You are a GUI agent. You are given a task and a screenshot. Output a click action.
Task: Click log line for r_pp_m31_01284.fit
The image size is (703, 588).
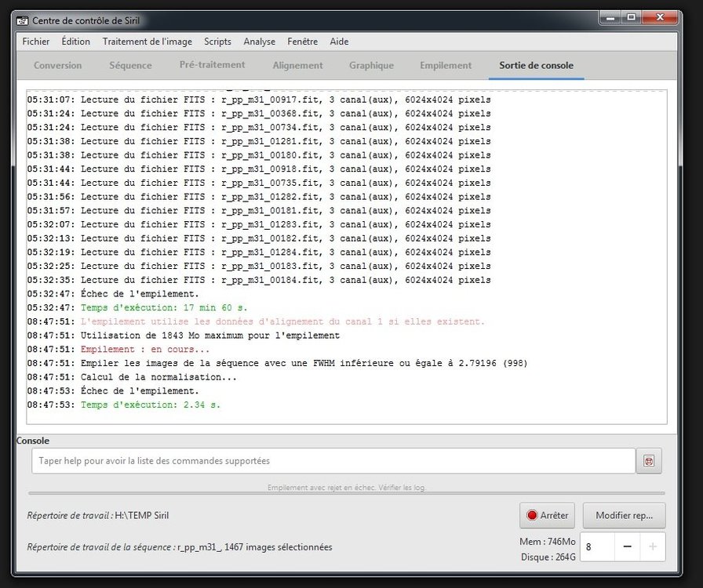(x=259, y=252)
